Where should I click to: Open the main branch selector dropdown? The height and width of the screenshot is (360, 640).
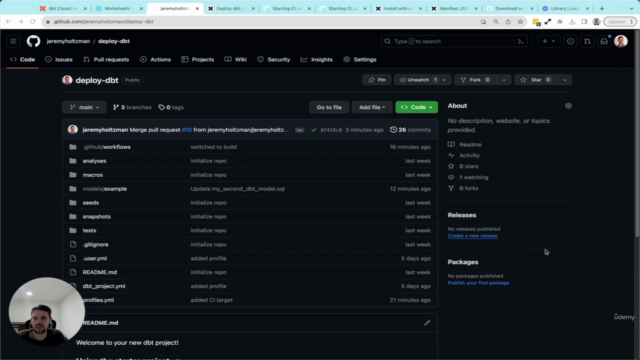point(84,107)
